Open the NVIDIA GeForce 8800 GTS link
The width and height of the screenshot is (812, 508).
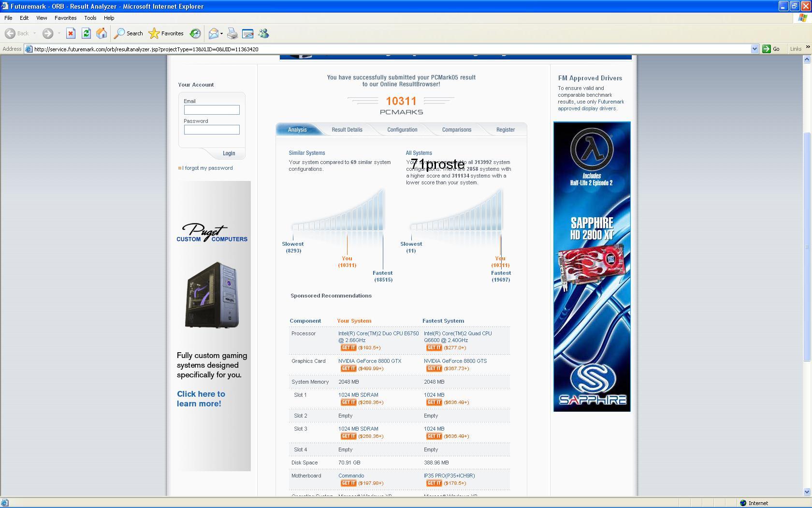click(x=455, y=361)
